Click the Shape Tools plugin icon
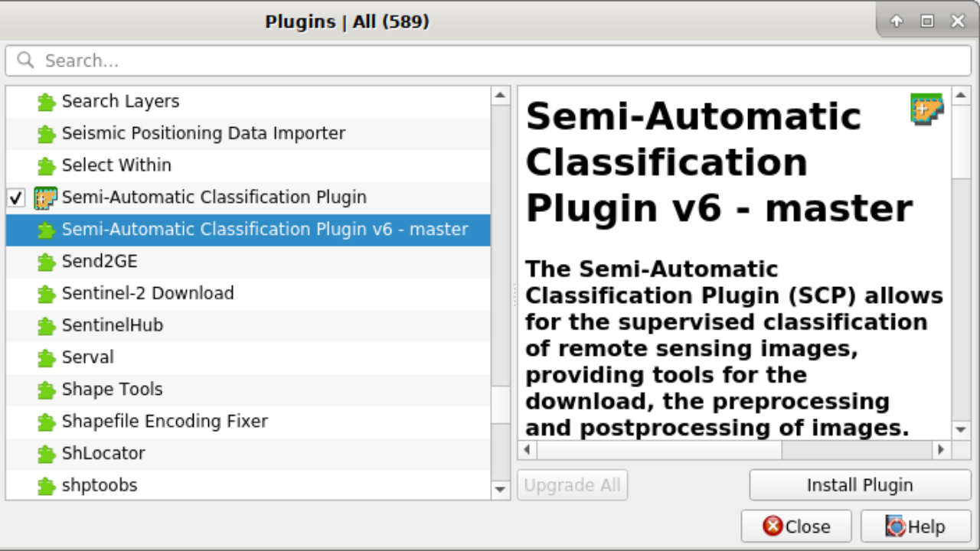 pos(47,390)
